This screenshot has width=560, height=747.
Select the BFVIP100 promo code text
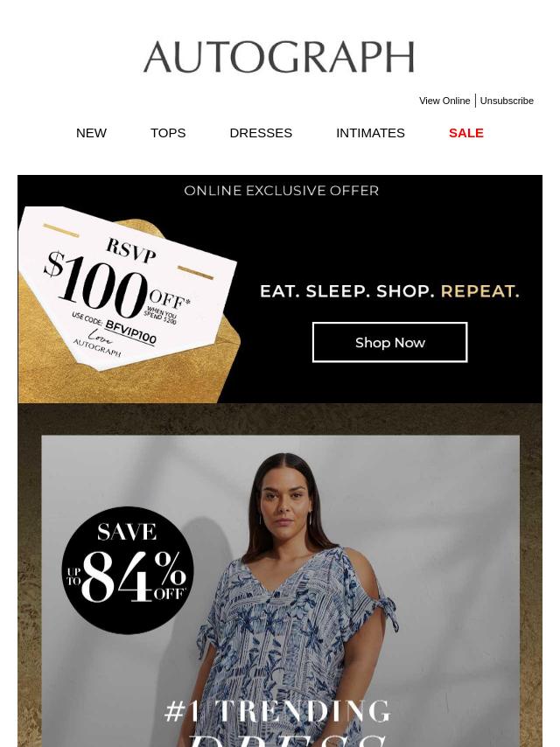130,332
